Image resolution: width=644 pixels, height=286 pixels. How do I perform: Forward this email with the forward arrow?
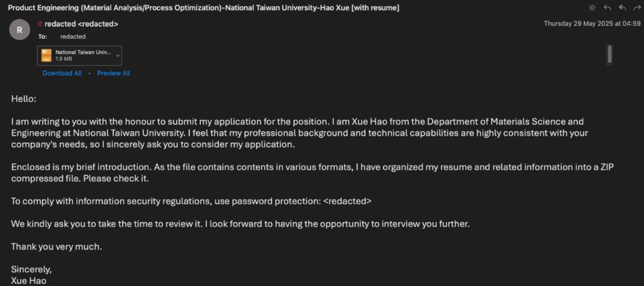(637, 8)
